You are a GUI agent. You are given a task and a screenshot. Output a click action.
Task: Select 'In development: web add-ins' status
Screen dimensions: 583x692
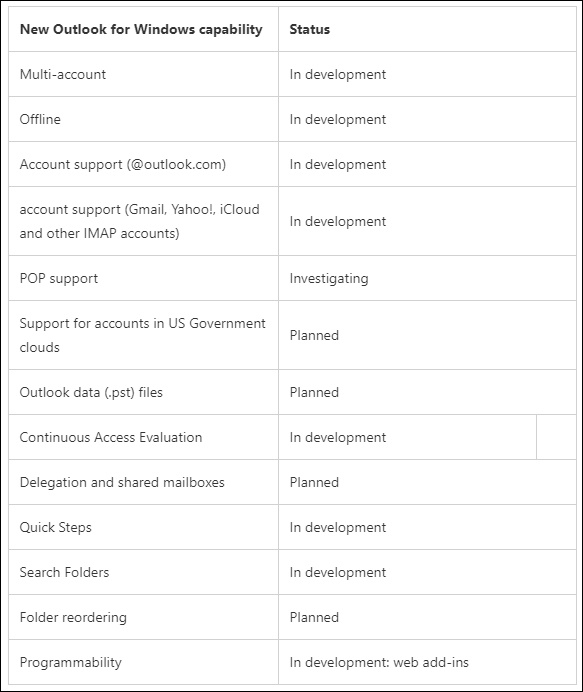tap(379, 662)
